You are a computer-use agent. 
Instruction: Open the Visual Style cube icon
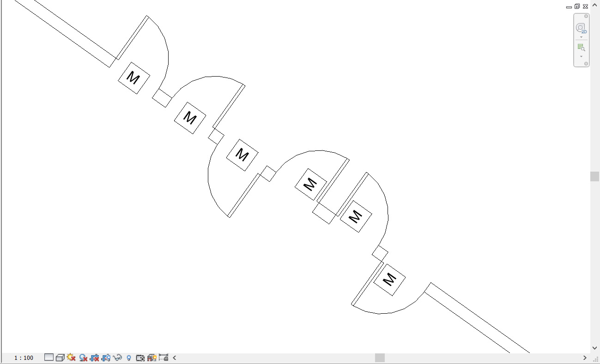(x=59, y=358)
